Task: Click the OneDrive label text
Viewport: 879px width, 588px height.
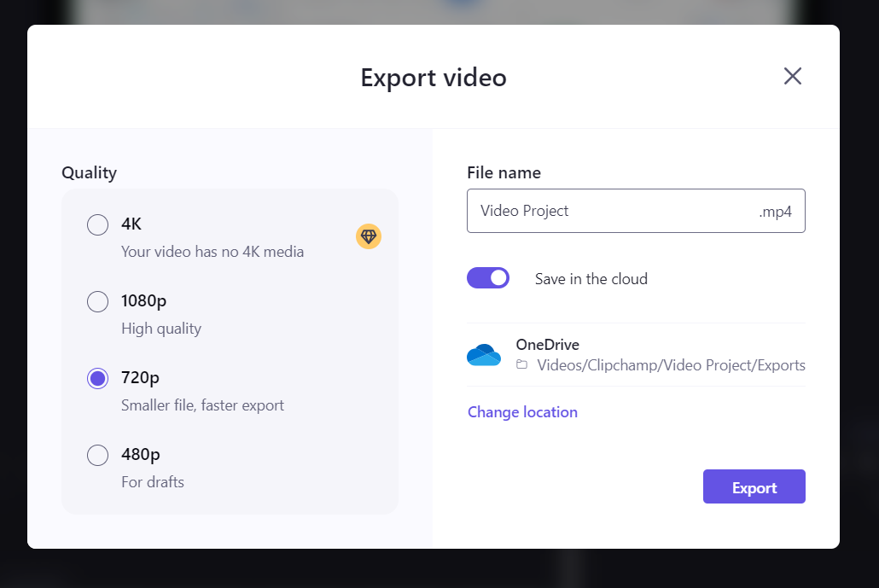Action: tap(548, 345)
